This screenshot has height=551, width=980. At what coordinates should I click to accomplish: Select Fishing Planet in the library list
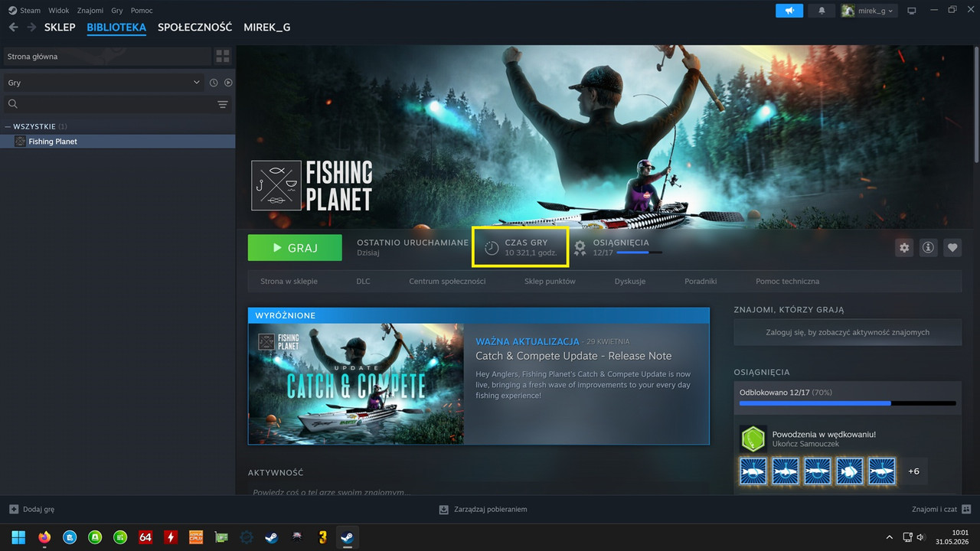point(118,142)
